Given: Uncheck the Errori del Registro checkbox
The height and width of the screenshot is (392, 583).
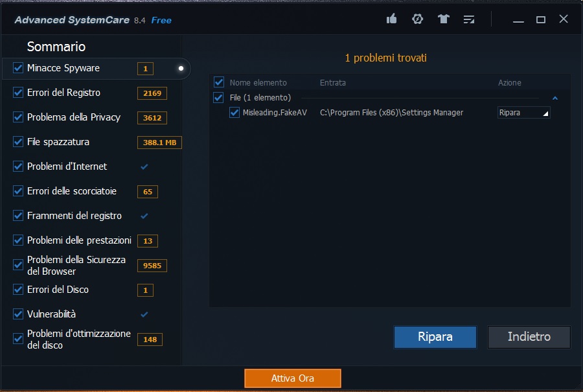Looking at the screenshot, I should click(18, 92).
